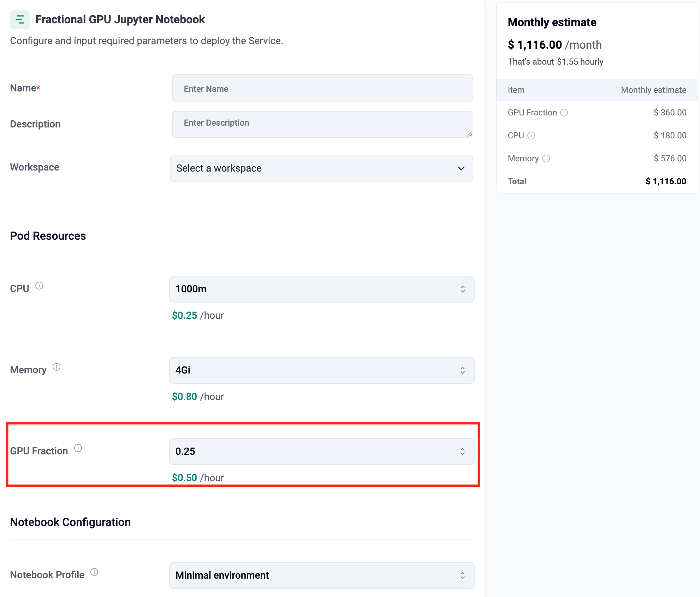Click the CPU info icon in Monthly estimate

531,135
